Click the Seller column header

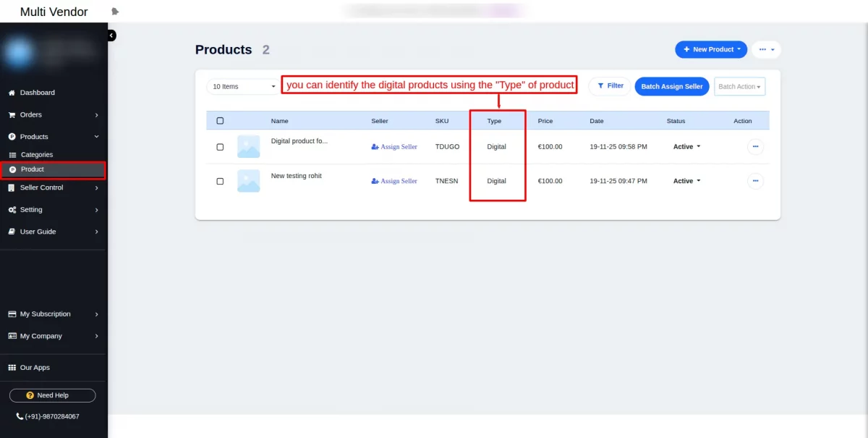(380, 121)
